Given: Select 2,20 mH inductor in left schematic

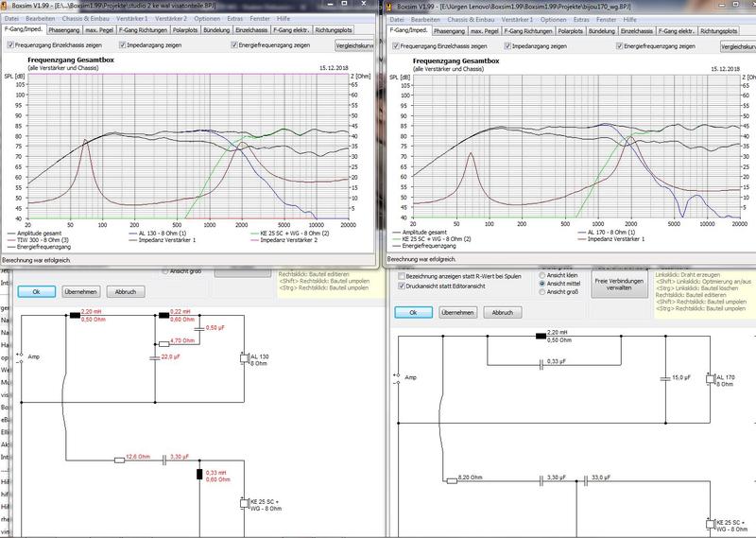Looking at the screenshot, I should (x=75, y=316).
